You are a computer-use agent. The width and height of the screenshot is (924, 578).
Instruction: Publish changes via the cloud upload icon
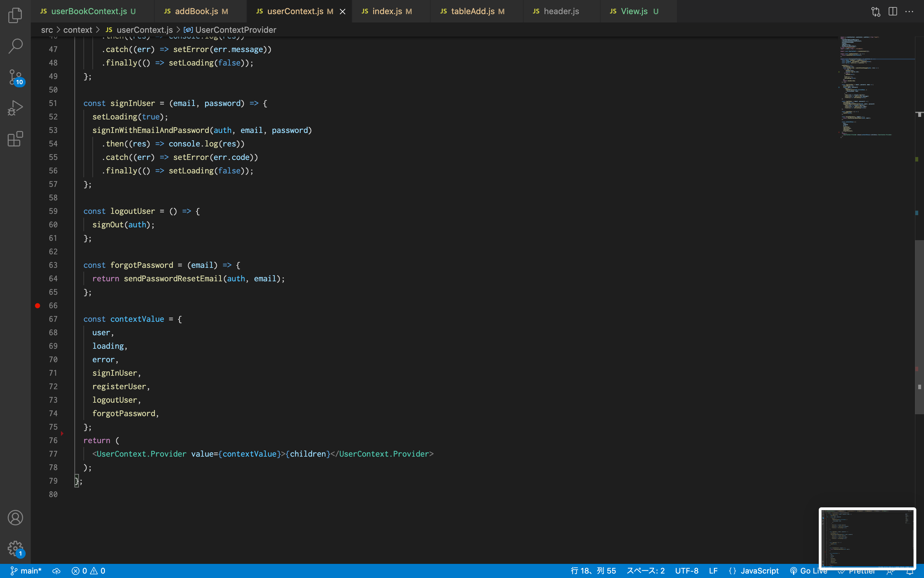coord(56,571)
